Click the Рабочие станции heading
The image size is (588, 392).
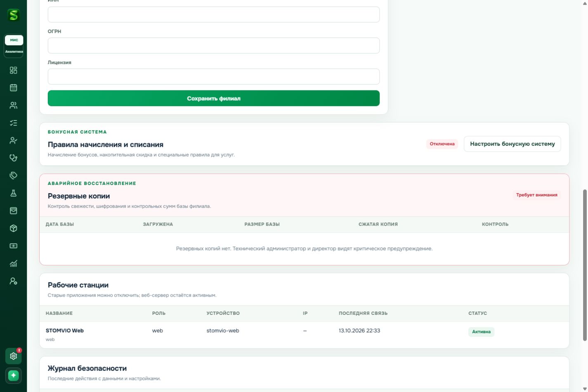click(x=78, y=285)
